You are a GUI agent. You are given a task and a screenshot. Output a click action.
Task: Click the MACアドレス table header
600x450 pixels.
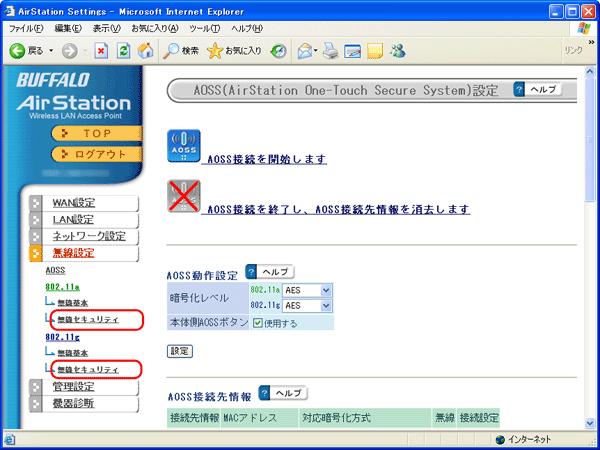point(259,418)
